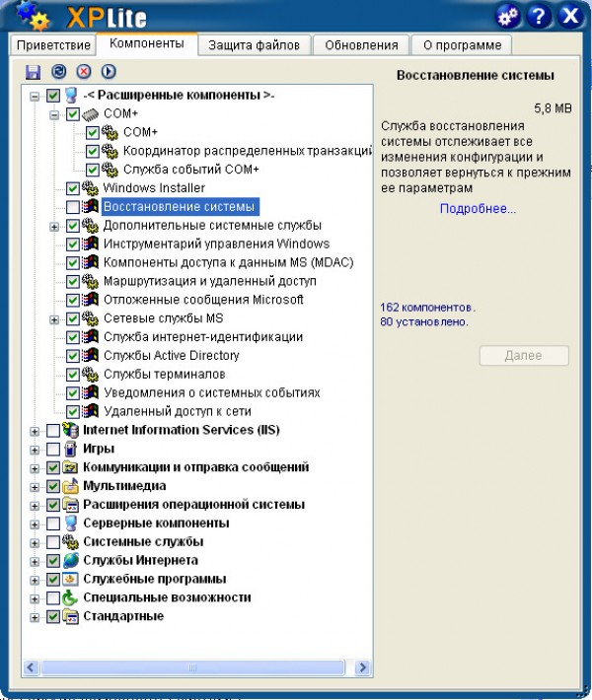Image resolution: width=592 pixels, height=700 pixels.
Task: Collapse the COM+ parent tree node
Action: pos(54,115)
